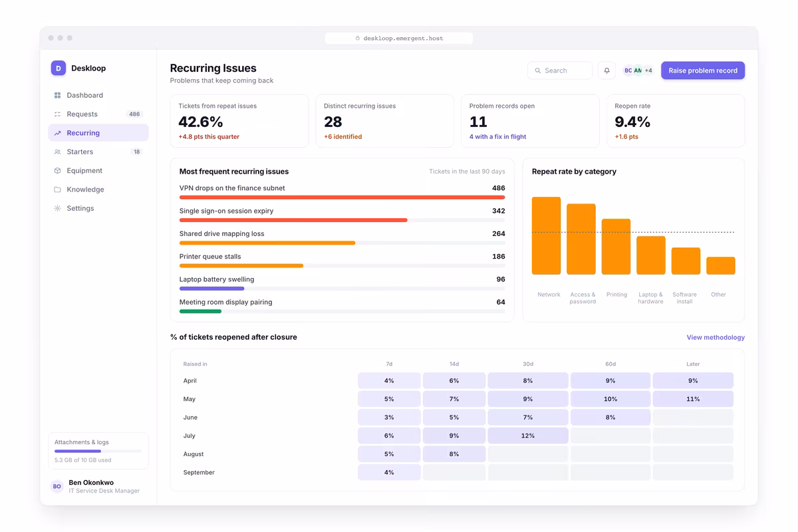Go to Starters section
The image size is (798, 532).
[98, 152]
